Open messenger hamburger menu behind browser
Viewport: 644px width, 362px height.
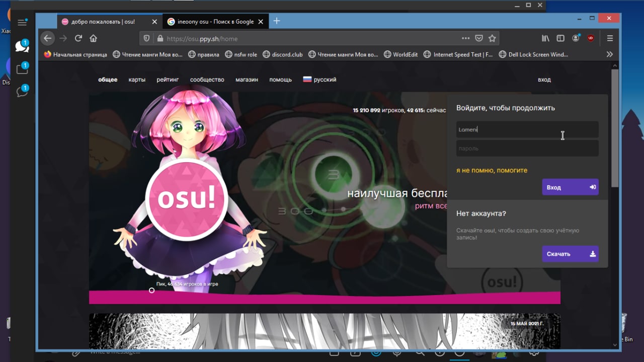click(x=22, y=22)
